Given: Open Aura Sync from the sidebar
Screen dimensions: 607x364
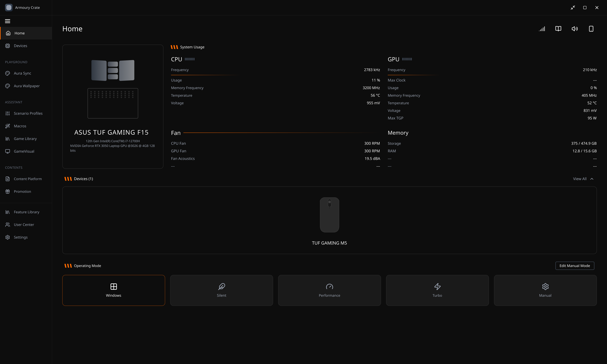Looking at the screenshot, I should coord(22,73).
